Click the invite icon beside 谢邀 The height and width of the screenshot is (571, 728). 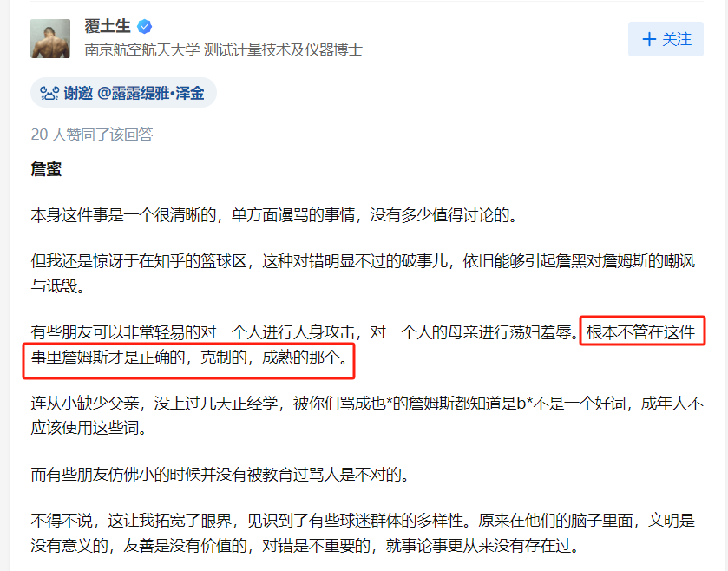click(x=49, y=94)
